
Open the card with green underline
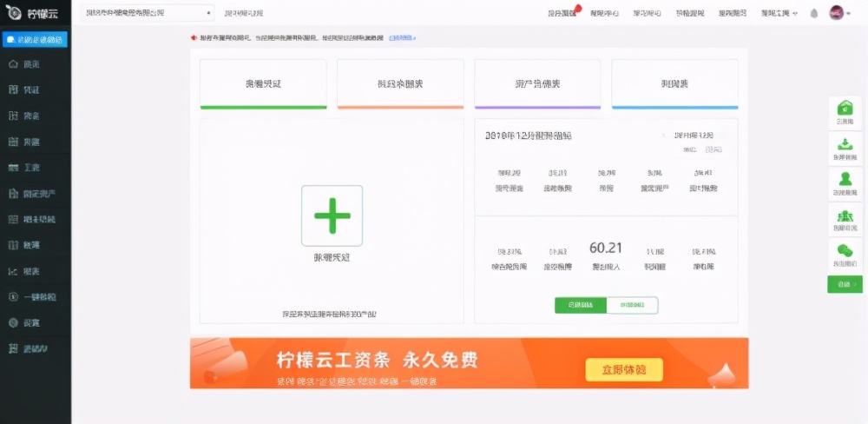(263, 83)
